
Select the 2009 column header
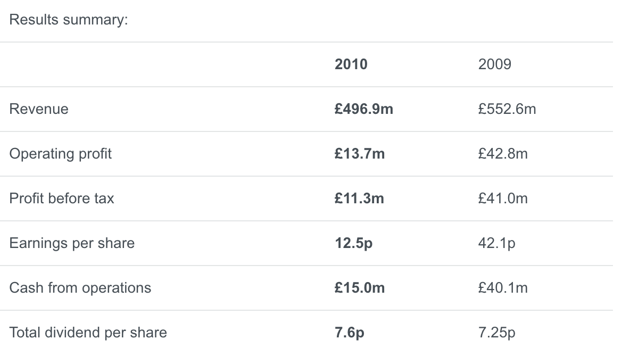(495, 64)
